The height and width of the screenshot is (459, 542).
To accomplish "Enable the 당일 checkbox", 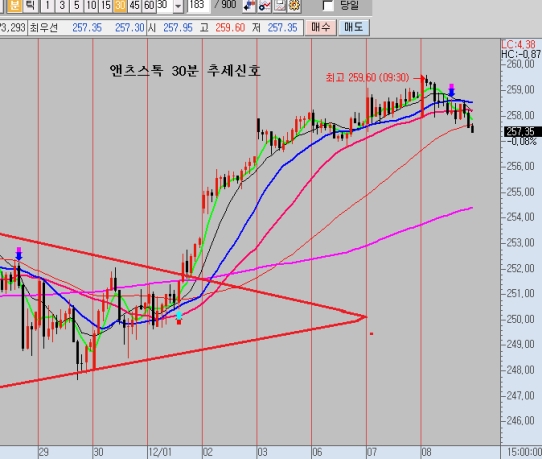I will click(x=328, y=5).
